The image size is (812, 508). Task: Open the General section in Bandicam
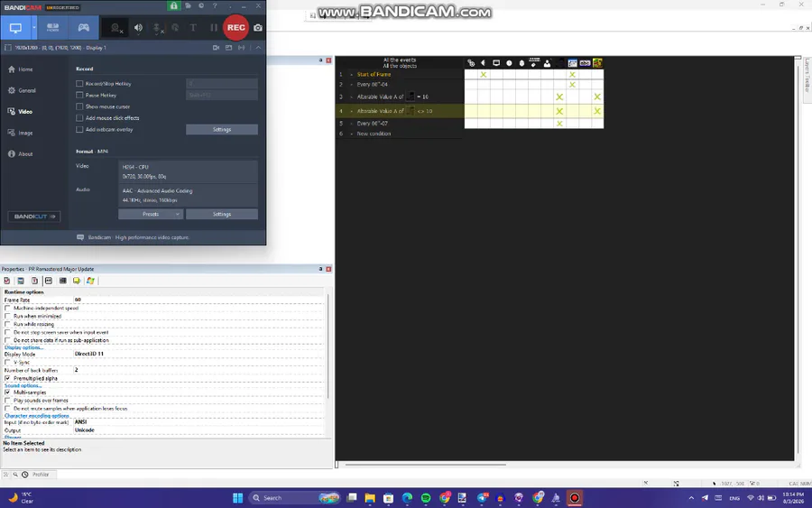click(x=23, y=90)
